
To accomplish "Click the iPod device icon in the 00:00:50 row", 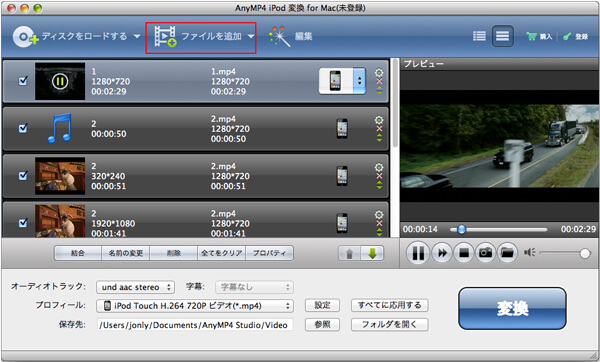I will coord(342,129).
